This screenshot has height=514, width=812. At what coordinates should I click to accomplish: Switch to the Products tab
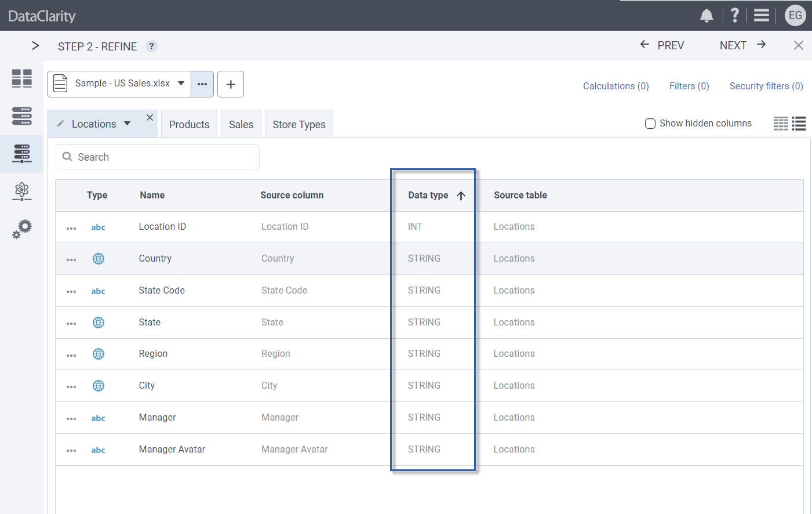pos(190,124)
